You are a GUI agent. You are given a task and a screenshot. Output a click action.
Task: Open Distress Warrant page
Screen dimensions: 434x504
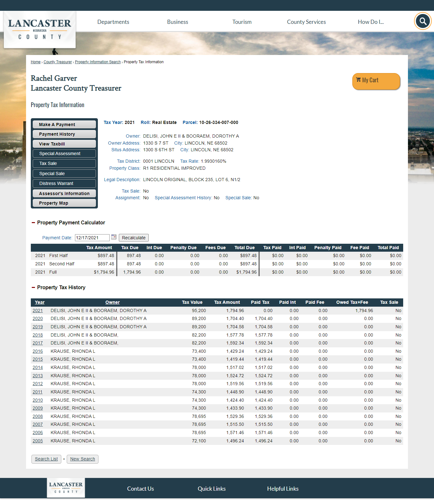[64, 183]
